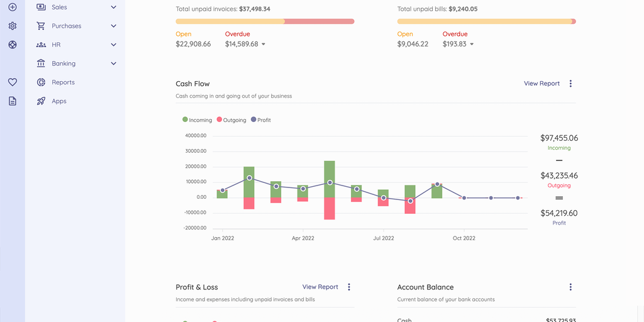Click View Report link for Profit & Loss
The height and width of the screenshot is (322, 644).
click(320, 287)
